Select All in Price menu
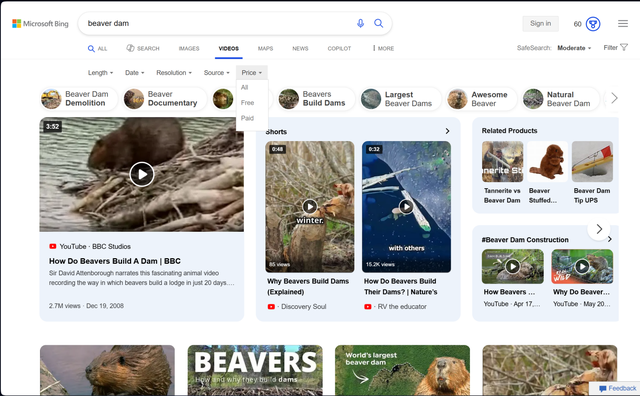 [x=244, y=87]
